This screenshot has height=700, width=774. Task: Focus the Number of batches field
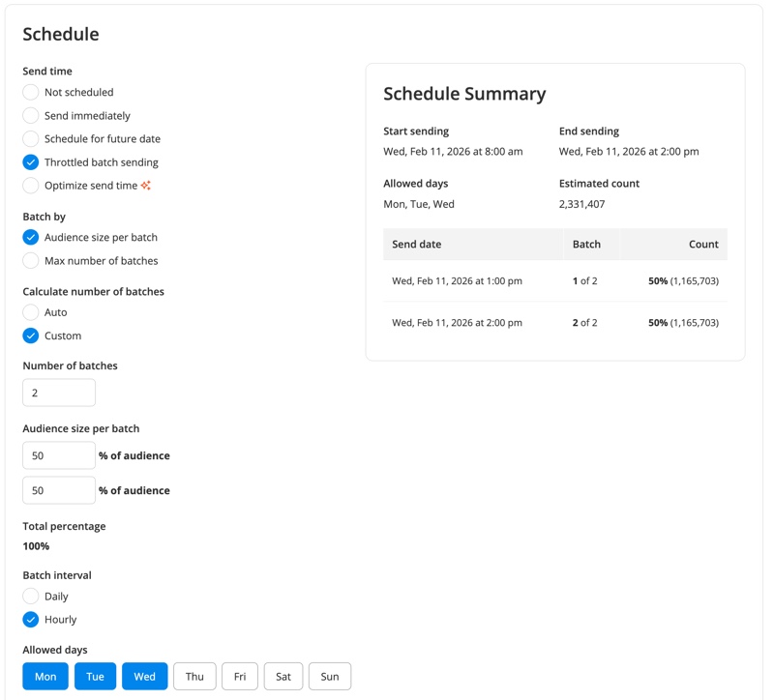pos(59,393)
